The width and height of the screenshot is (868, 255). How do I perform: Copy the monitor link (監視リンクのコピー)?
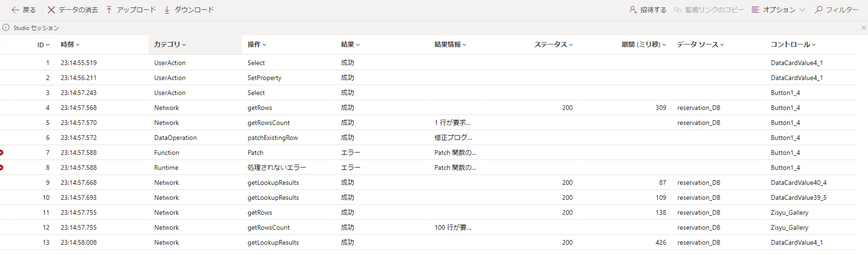pyautogui.click(x=709, y=10)
